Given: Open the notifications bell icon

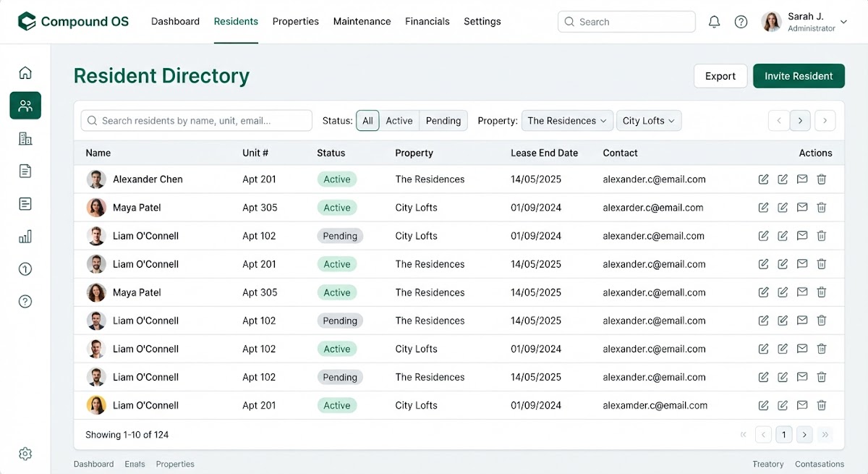Looking at the screenshot, I should click(x=714, y=22).
